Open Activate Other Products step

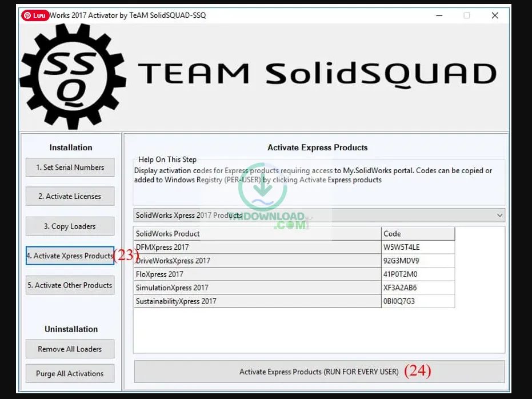(70, 285)
